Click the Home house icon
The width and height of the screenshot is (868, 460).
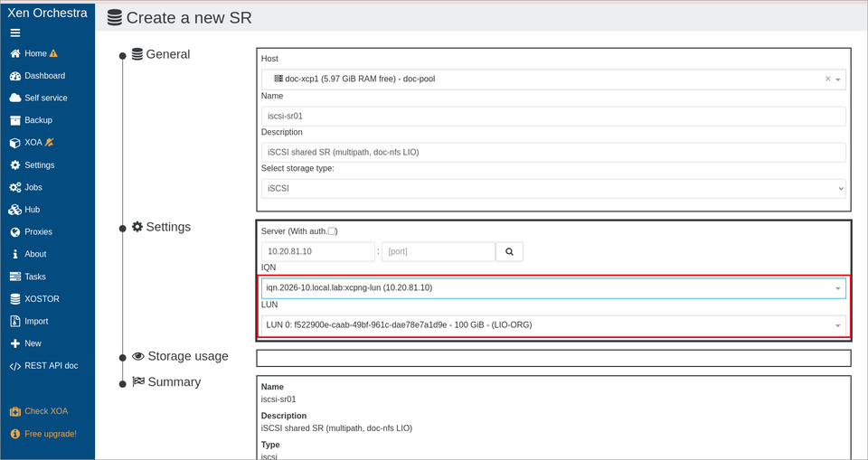[15, 53]
